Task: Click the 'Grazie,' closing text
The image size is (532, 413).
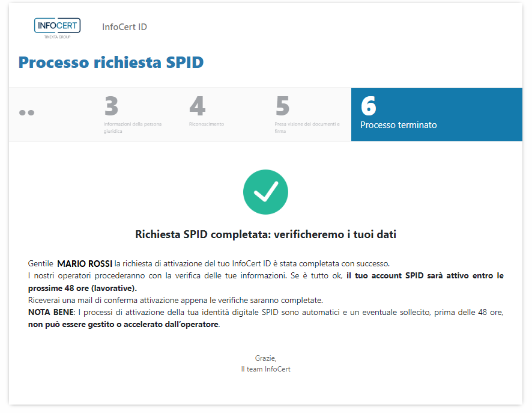Action: [x=265, y=358]
